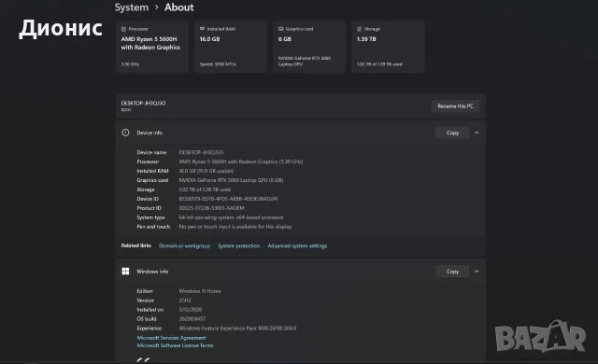
Task: Open the 6 GB graphics card tile
Action: [309, 47]
